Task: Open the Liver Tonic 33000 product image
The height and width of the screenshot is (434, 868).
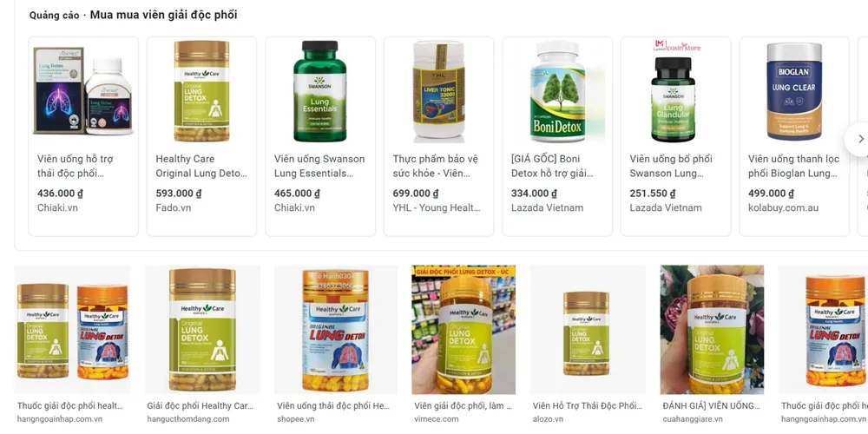Action: click(439, 91)
